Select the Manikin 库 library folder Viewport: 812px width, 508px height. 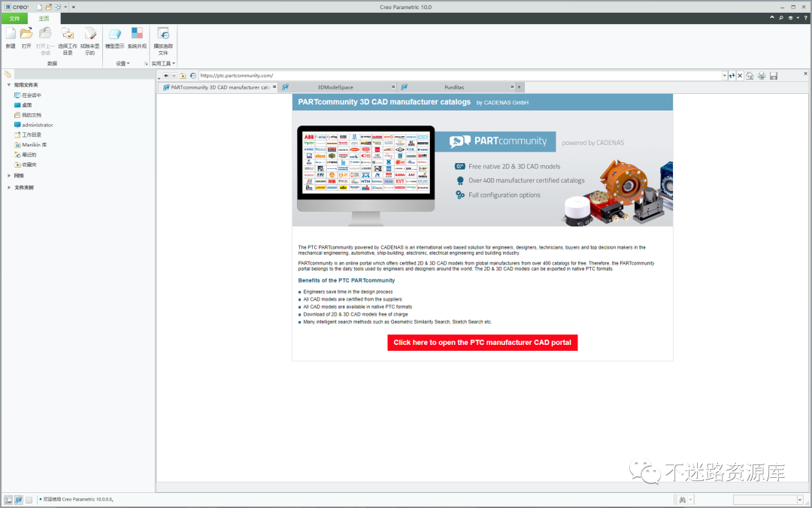coord(31,144)
